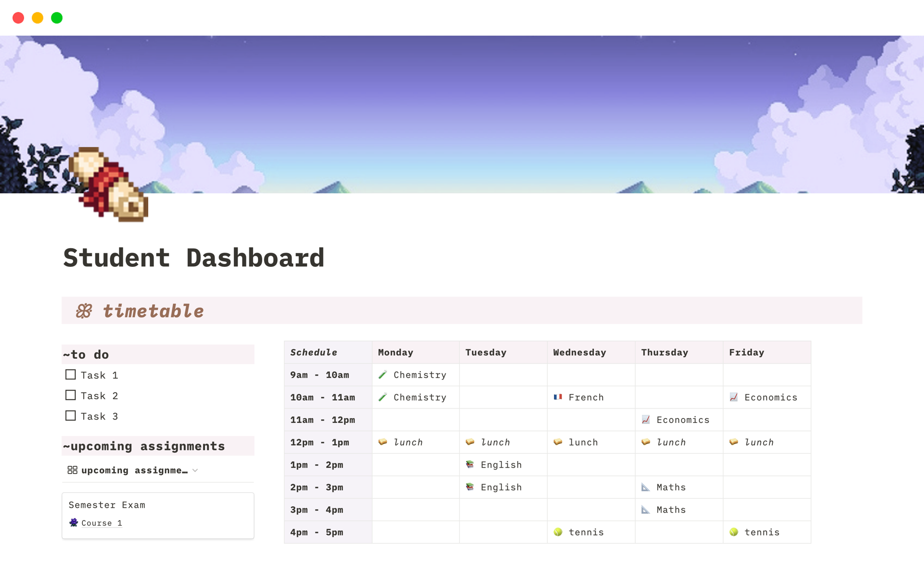924x578 pixels.
Task: Click the test tube icon at 9am Monday
Action: (x=383, y=375)
